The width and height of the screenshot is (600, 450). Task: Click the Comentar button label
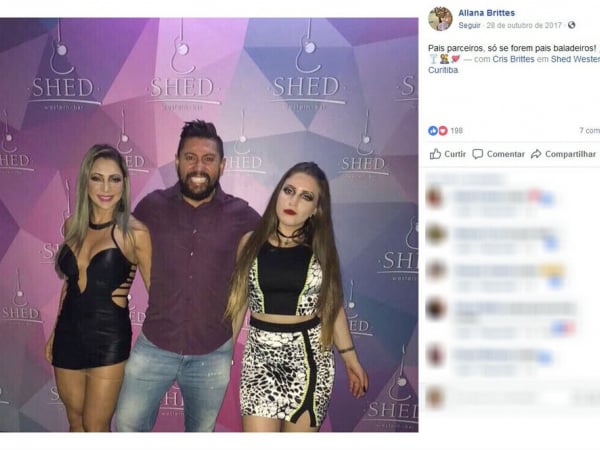coord(505,154)
